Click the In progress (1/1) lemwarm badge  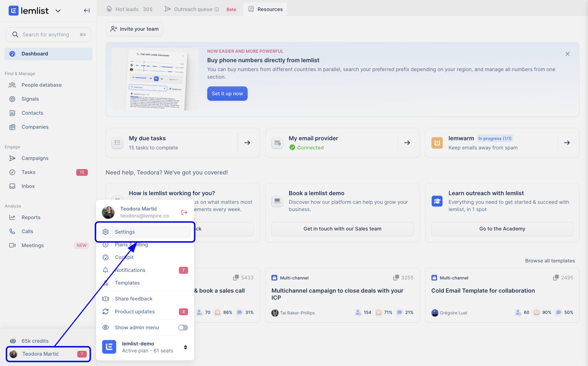(x=495, y=139)
